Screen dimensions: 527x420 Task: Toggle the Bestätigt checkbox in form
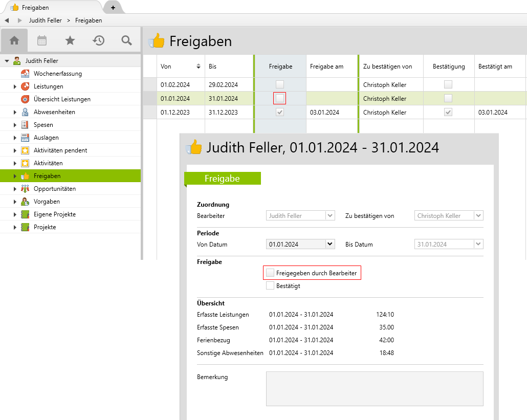[270, 286]
